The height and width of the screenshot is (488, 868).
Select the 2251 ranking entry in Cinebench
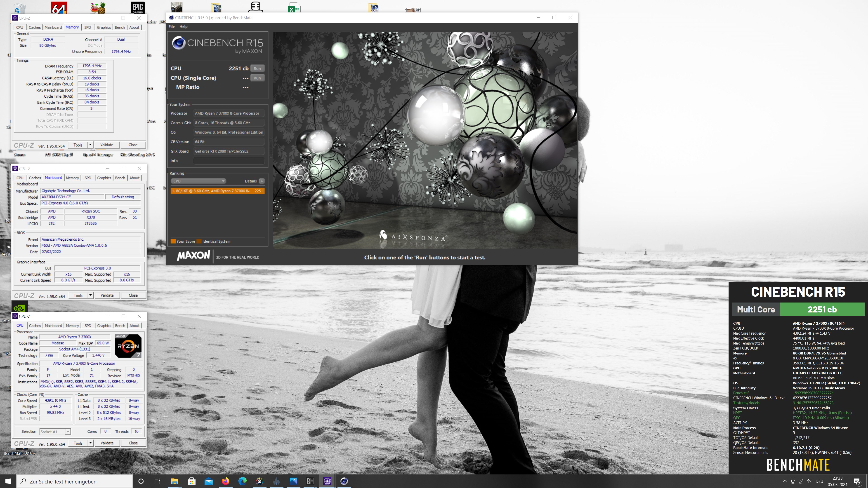pos(217,191)
